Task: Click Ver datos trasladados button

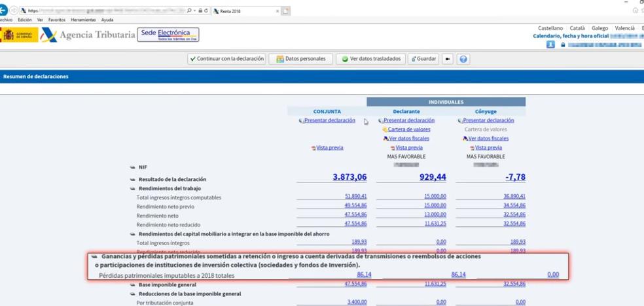Action: [371, 59]
